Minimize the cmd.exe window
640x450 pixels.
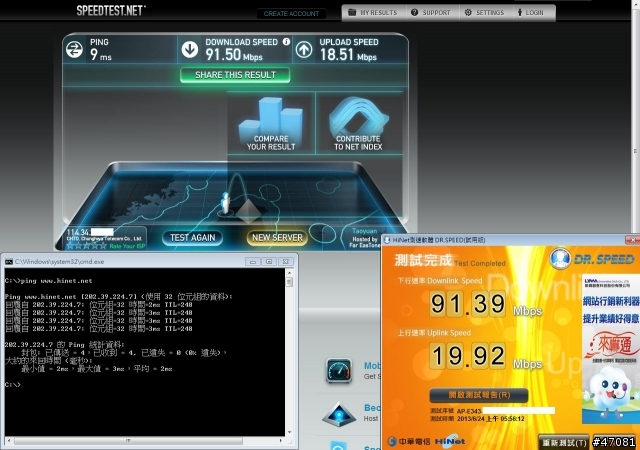tap(253, 261)
